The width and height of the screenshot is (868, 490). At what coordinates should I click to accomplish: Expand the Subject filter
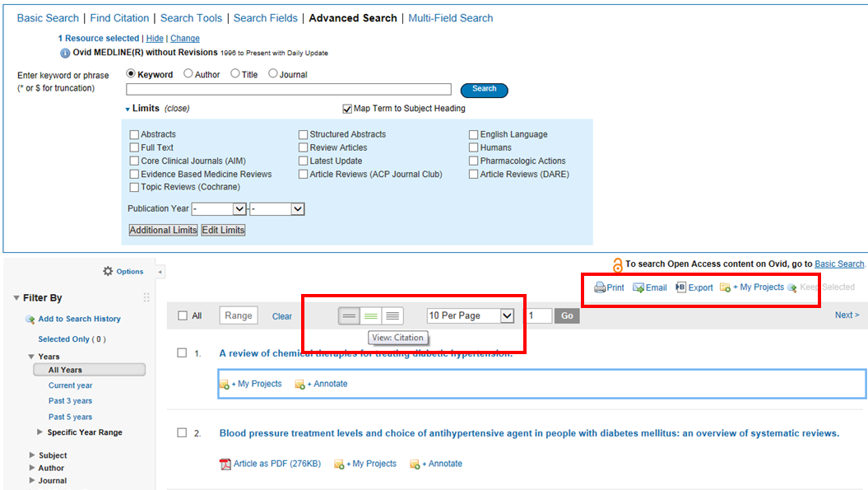pos(32,455)
